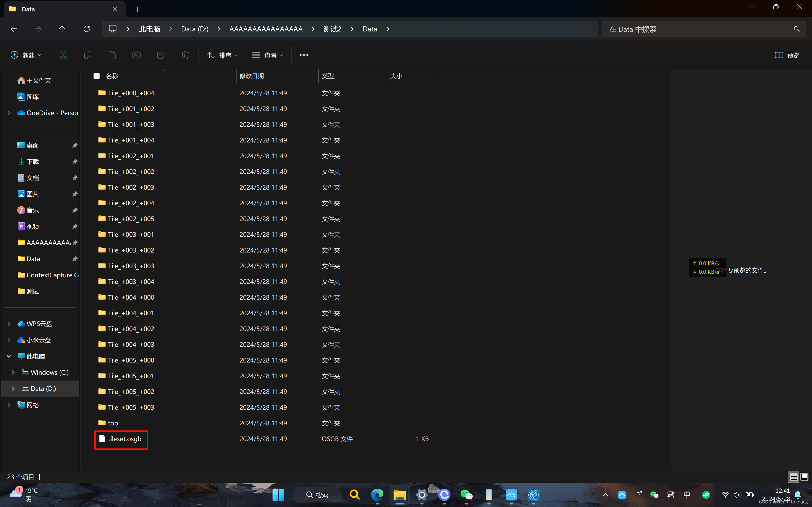This screenshot has height=507, width=812.
Task: Go up one folder level
Action: (62, 29)
